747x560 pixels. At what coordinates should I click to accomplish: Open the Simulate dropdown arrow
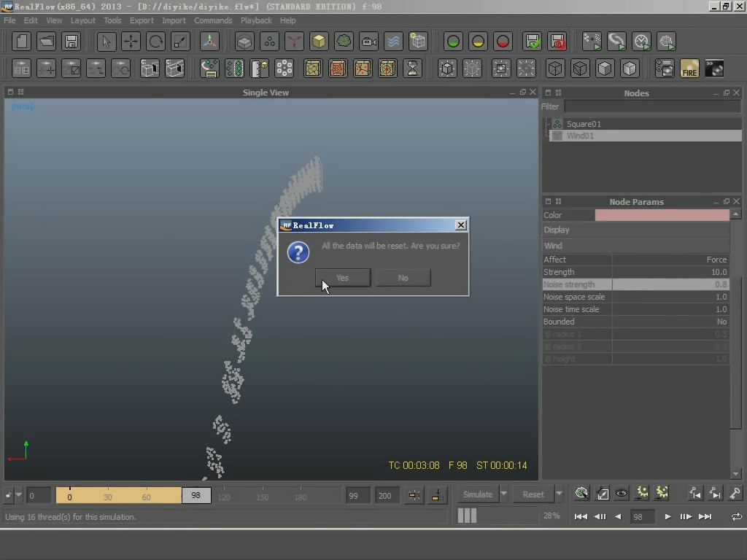tap(503, 494)
